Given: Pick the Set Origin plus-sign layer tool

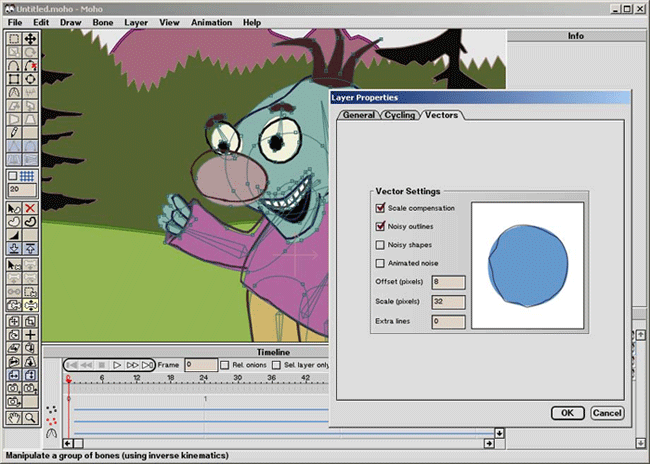Looking at the screenshot, I should (x=30, y=335).
